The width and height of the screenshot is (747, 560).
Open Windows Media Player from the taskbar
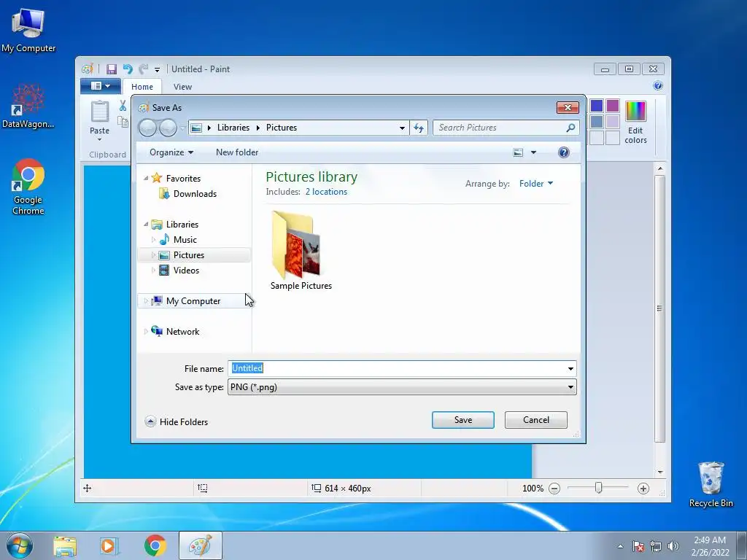point(109,546)
